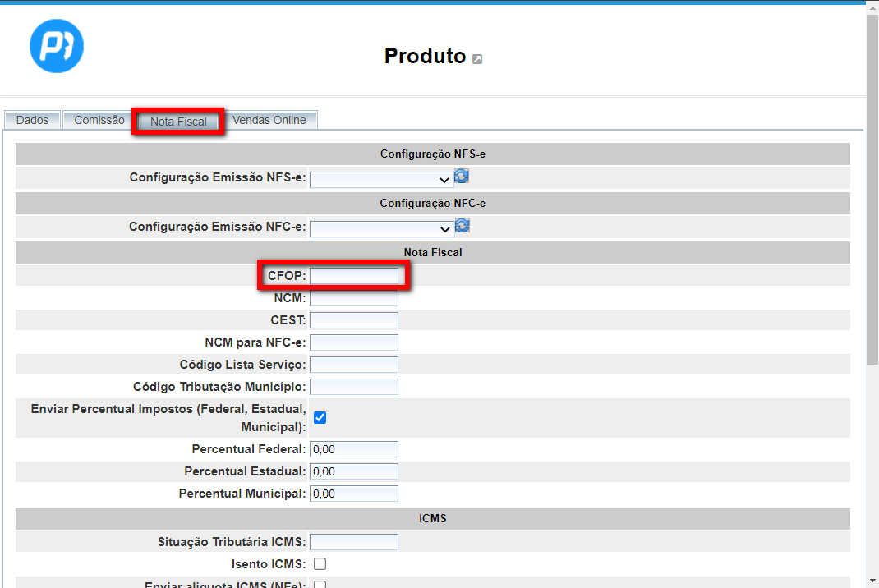Refresh the Configuração Emissão NFS-e list
This screenshot has height=588, width=879.
(462, 177)
